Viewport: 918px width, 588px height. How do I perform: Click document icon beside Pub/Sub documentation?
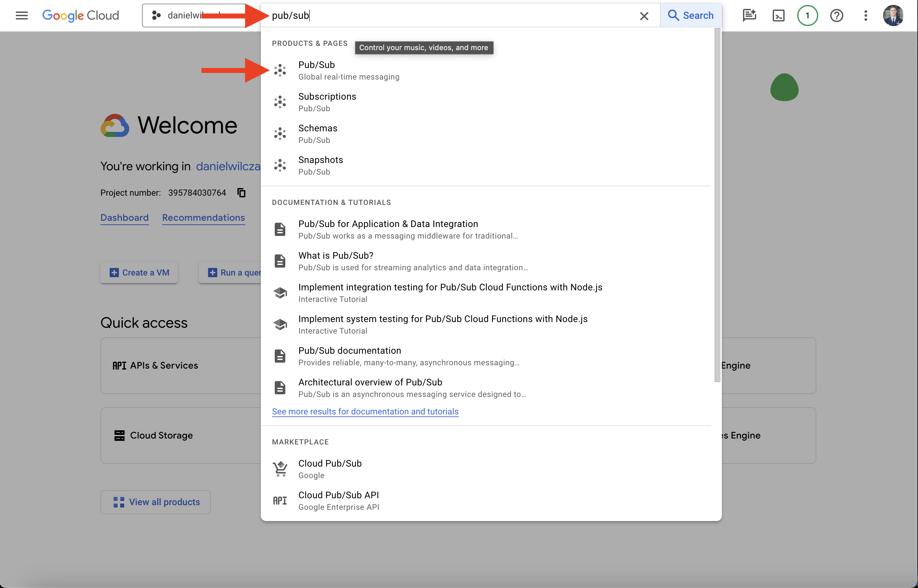point(280,356)
